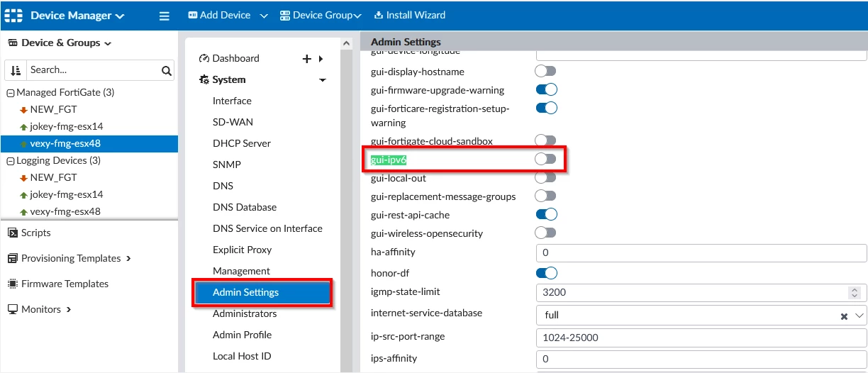
Task: Open the DHCP Server page
Action: (x=242, y=143)
